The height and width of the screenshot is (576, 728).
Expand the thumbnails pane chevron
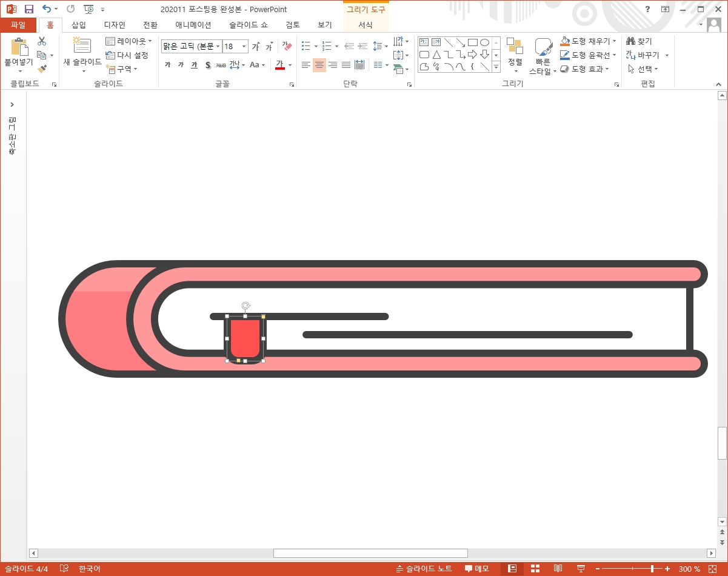point(12,105)
